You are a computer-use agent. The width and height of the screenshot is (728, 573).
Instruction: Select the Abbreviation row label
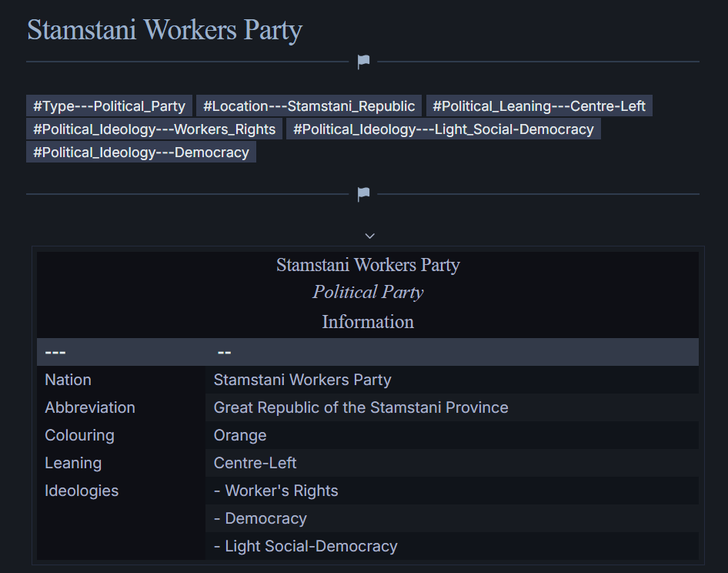[x=90, y=407]
